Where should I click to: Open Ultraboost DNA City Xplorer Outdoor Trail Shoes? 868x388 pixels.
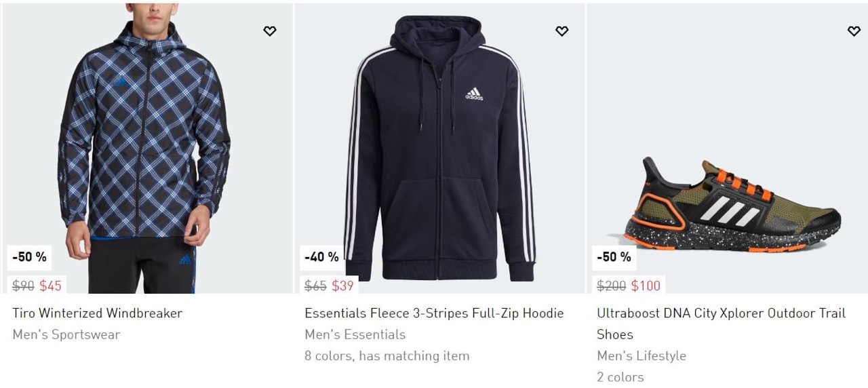coord(721,313)
